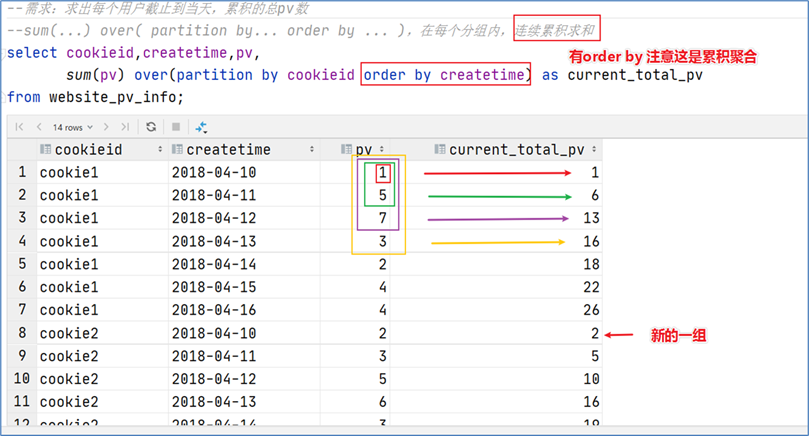Go to first page of results
Screen dimensions: 809x436
pos(20,126)
